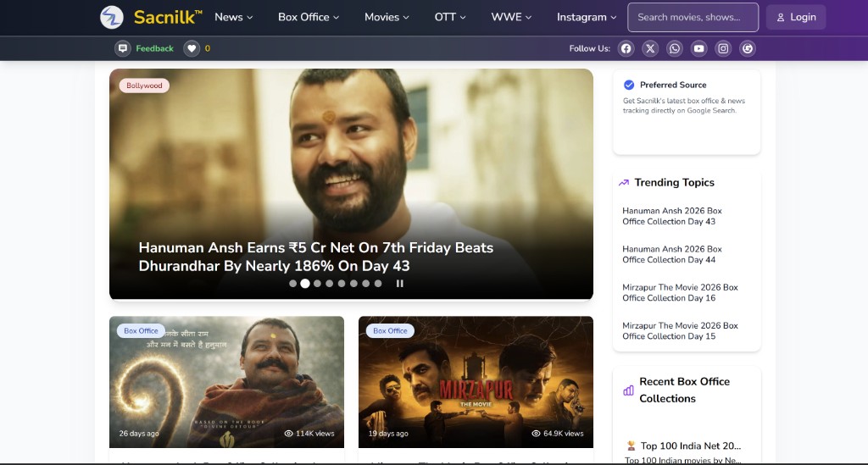Image resolution: width=868 pixels, height=465 pixels.
Task: Click the like count 0
Action: point(208,48)
